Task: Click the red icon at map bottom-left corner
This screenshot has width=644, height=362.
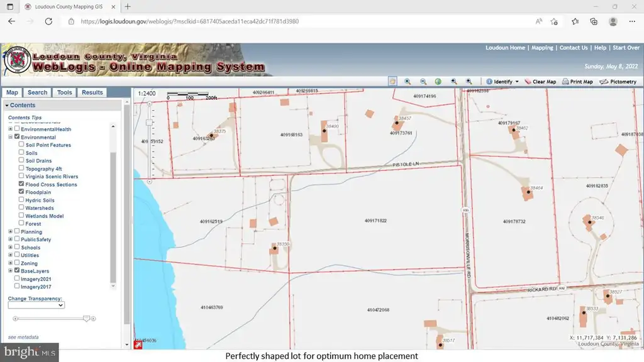Action: coord(138,345)
